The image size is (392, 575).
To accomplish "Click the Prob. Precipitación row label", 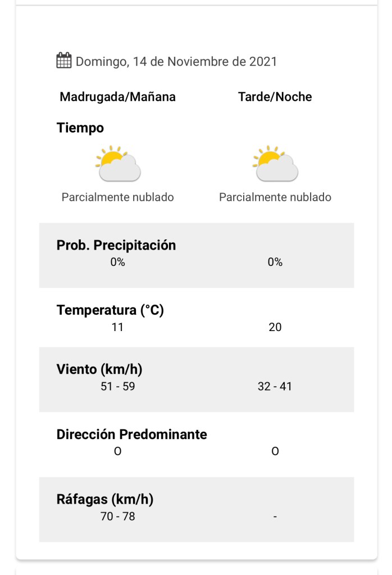I will tap(116, 245).
